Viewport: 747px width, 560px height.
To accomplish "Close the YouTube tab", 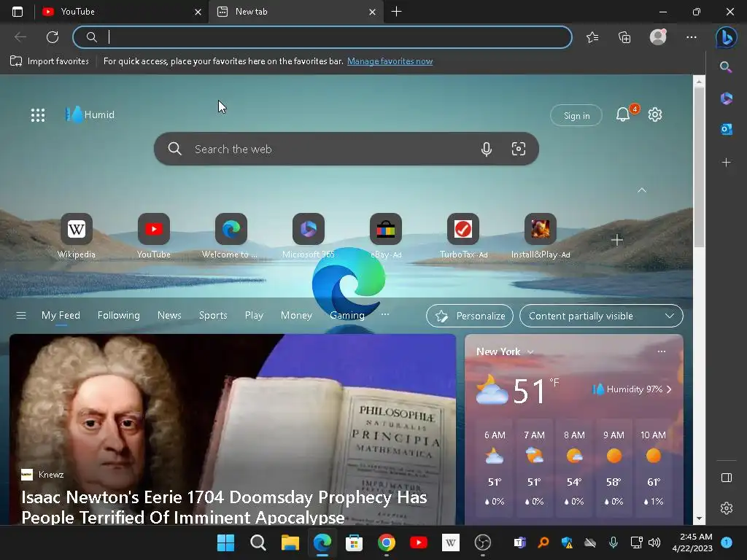I will [x=198, y=12].
